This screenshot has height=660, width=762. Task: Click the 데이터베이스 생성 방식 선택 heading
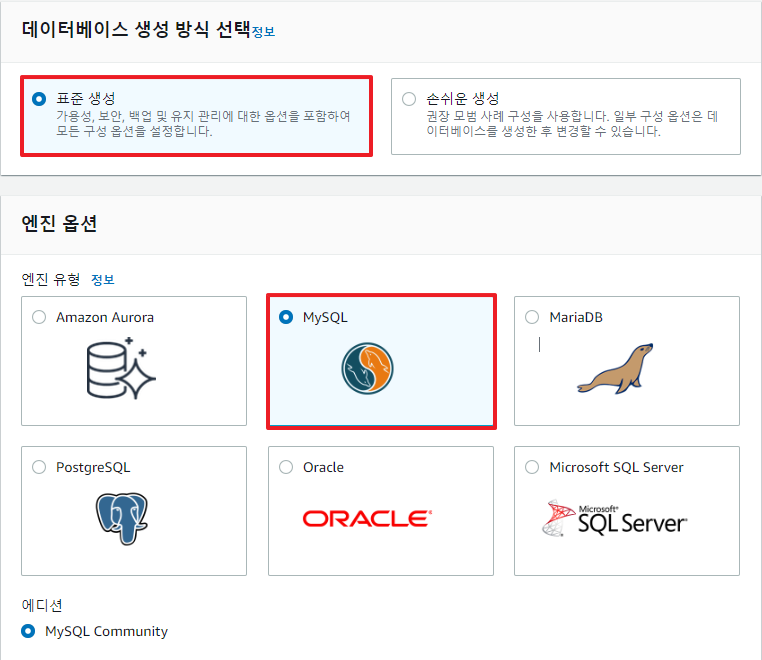[x=136, y=30]
